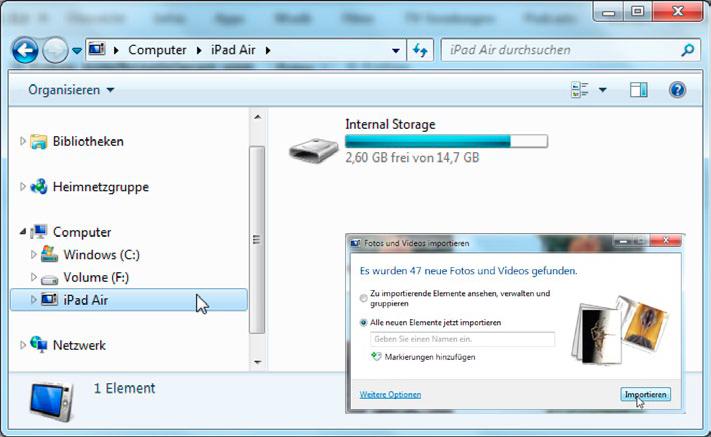This screenshot has width=711, height=437.
Task: Click the 2,60 GB frei von 14,7 GB text
Action: 412,158
